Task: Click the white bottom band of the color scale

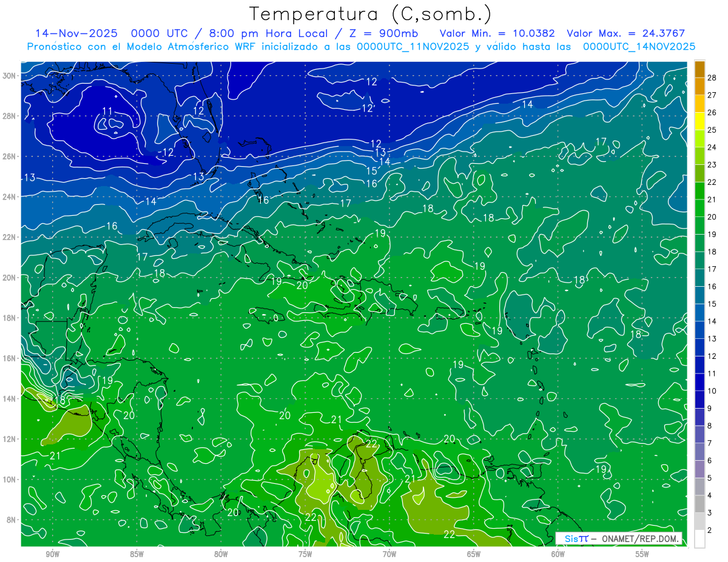Action: pyautogui.click(x=700, y=539)
